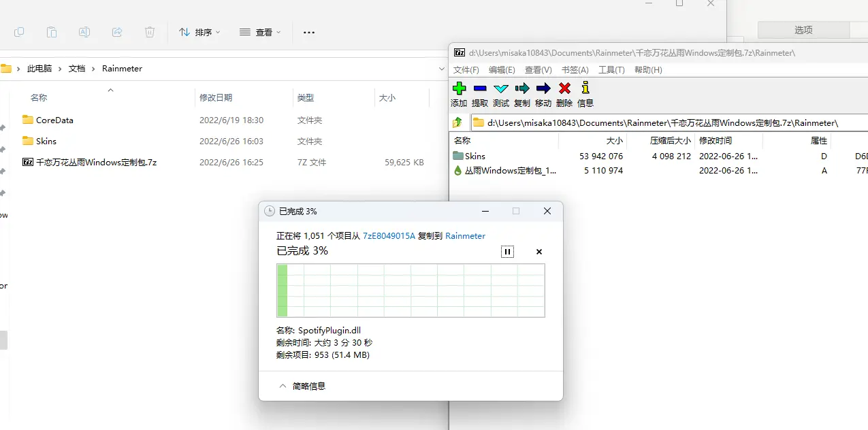Pause the file copy operation

(x=507, y=252)
